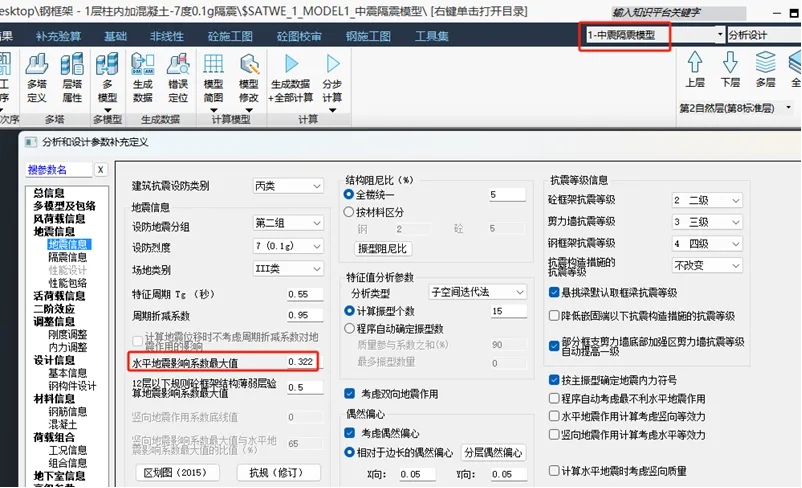
Task: Toggle 考虑偶然偏心 checkbox
Action: pyautogui.click(x=350, y=433)
